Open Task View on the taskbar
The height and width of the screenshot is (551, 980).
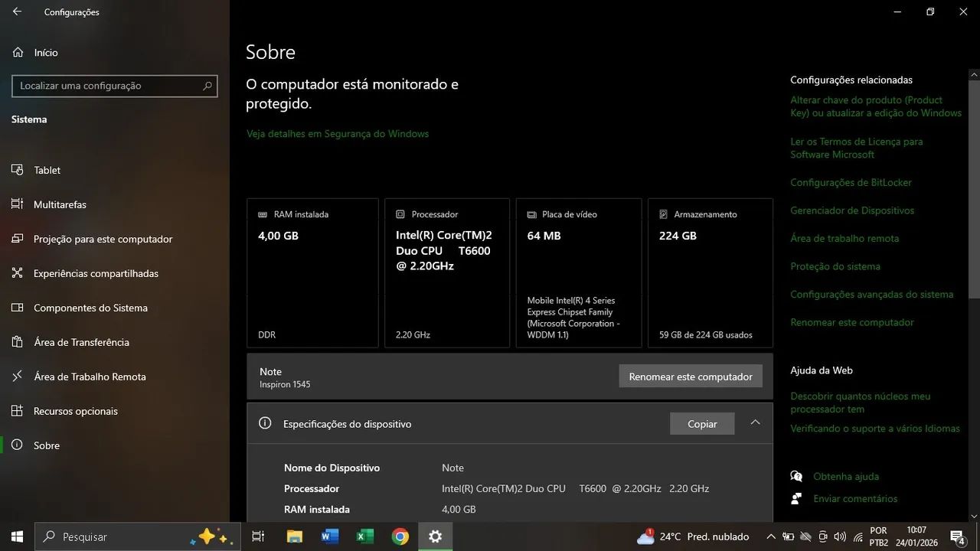(258, 536)
